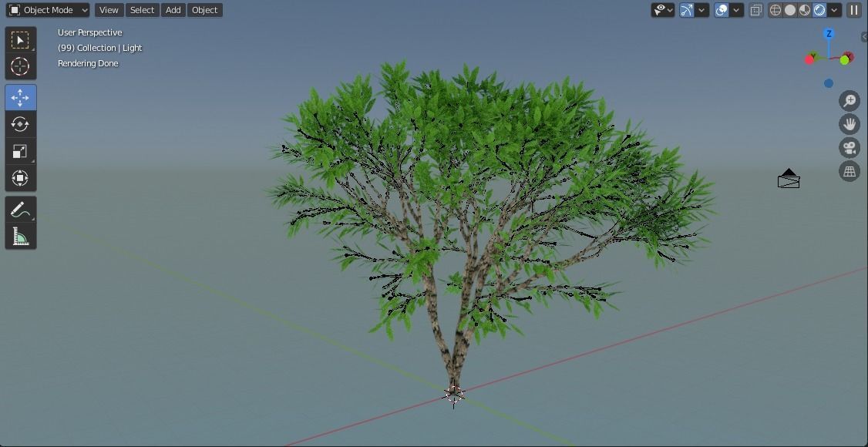The height and width of the screenshot is (447, 868).
Task: Select the Rotate tool
Action: coord(20,123)
